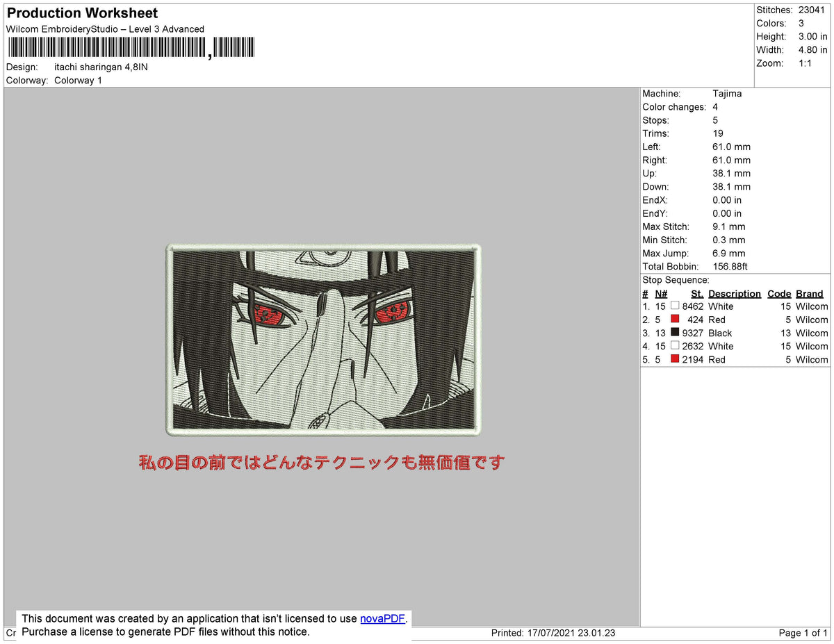Click the Description column header
Viewport: 834px width, 644px height.
[x=735, y=293]
